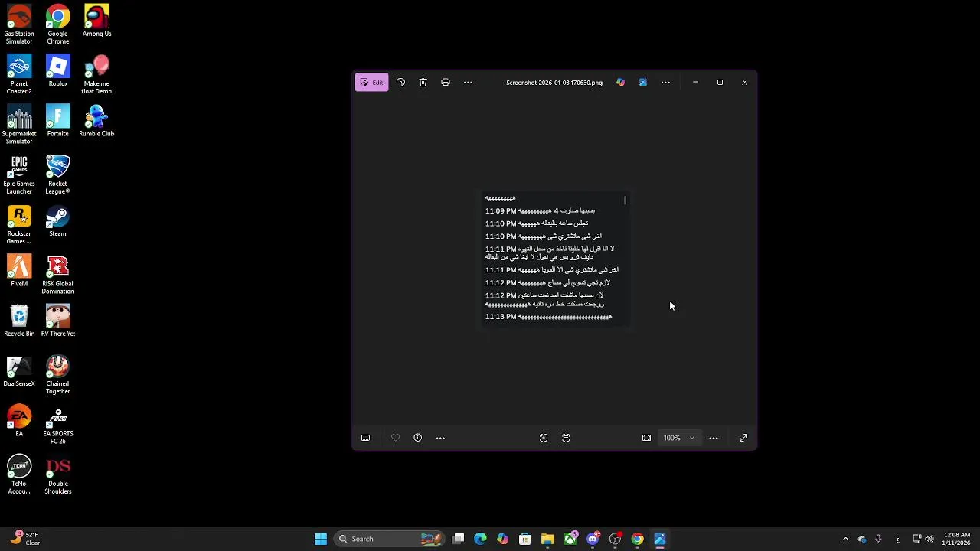Toggle the filmstrip view
Image resolution: width=980 pixels, height=551 pixels.
click(x=365, y=438)
